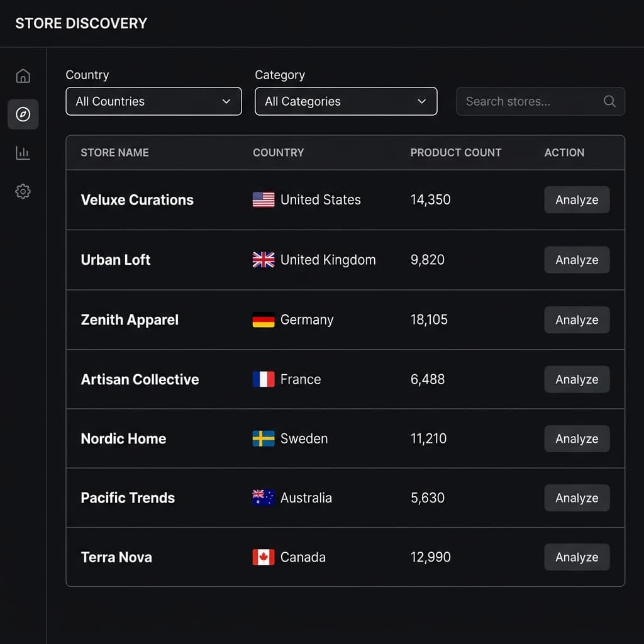Sort by the PRODUCT COUNT column header

[455, 152]
